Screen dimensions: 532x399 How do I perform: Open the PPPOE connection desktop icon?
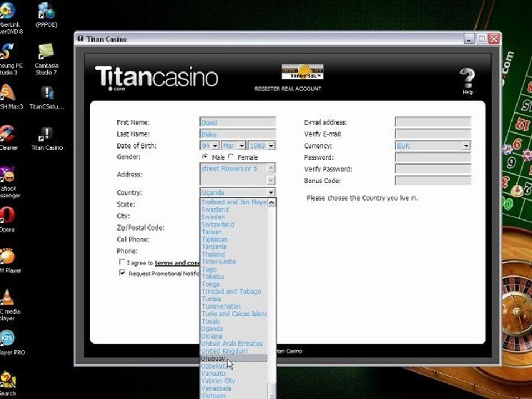(x=47, y=16)
